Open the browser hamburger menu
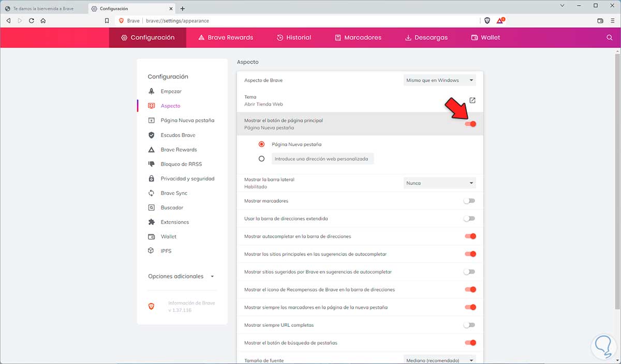 click(x=612, y=21)
